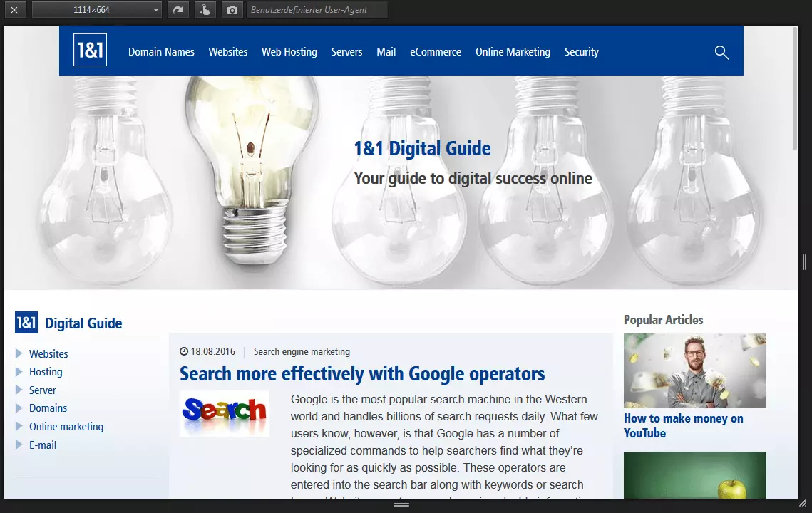The width and height of the screenshot is (812, 513).
Task: Expand the Server sidebar arrow
Action: point(19,390)
